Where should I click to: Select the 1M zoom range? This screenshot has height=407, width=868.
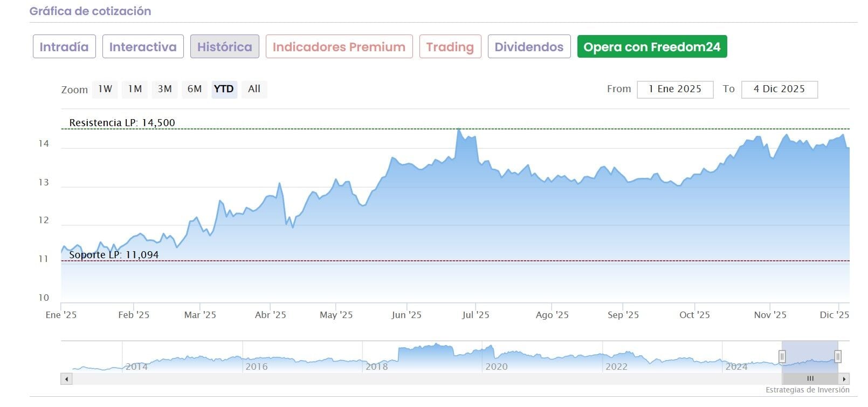pos(135,89)
